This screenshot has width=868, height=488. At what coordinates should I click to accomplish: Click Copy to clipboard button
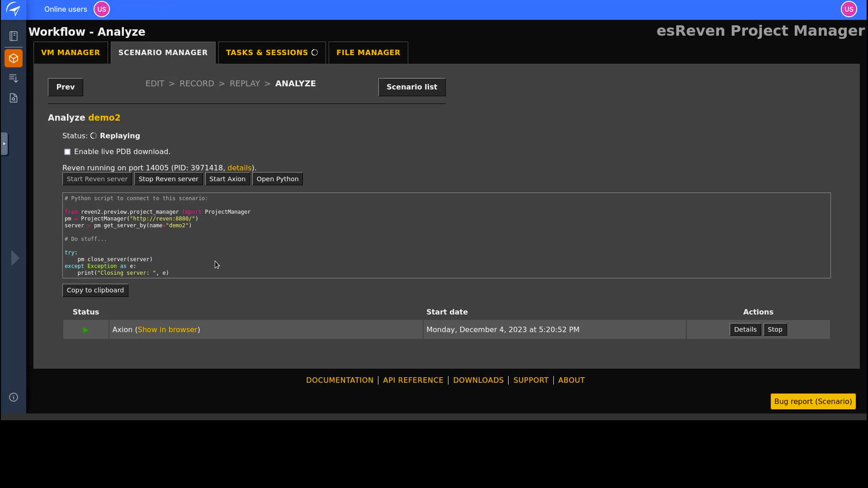(x=95, y=290)
